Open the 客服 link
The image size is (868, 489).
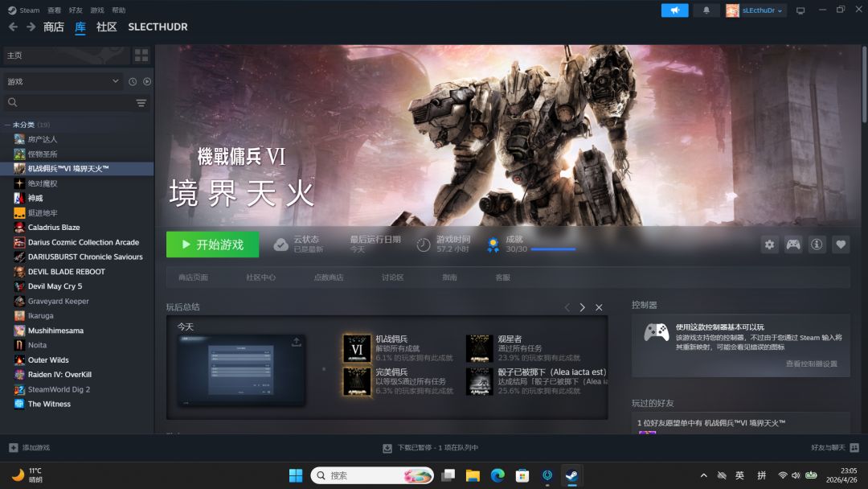click(502, 277)
